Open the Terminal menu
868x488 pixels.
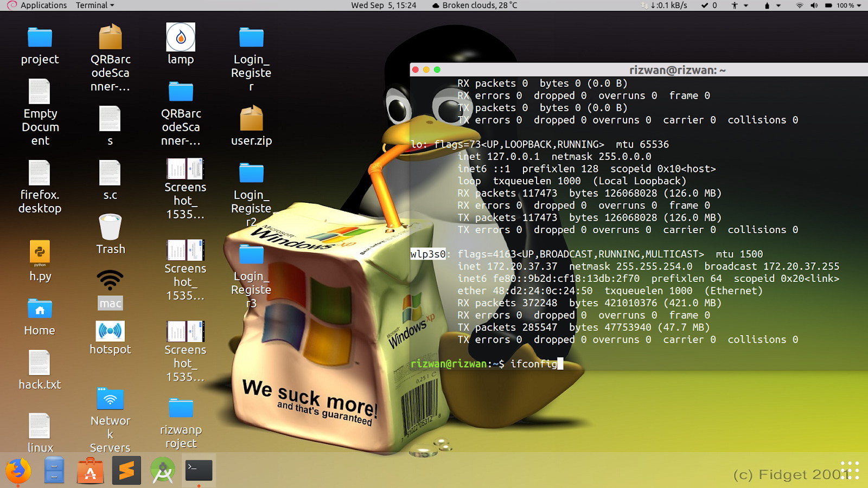91,5
